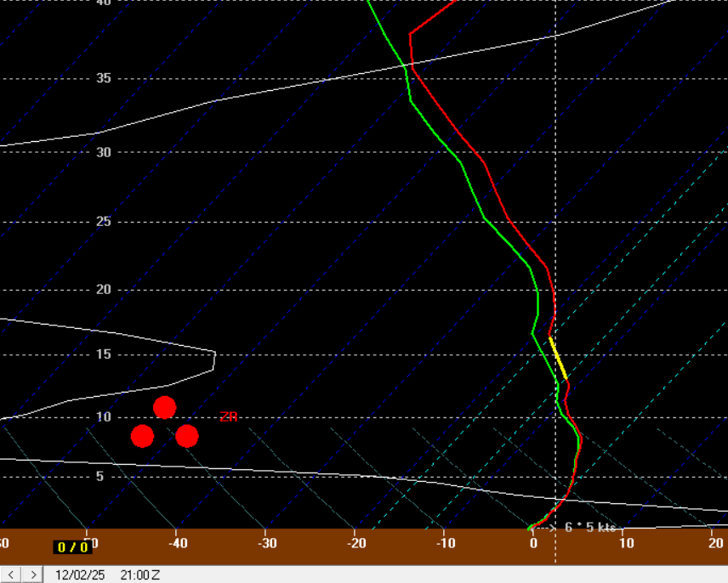This screenshot has height=583, width=728.
Task: Click the top red freezing rain dot
Action: (x=164, y=408)
